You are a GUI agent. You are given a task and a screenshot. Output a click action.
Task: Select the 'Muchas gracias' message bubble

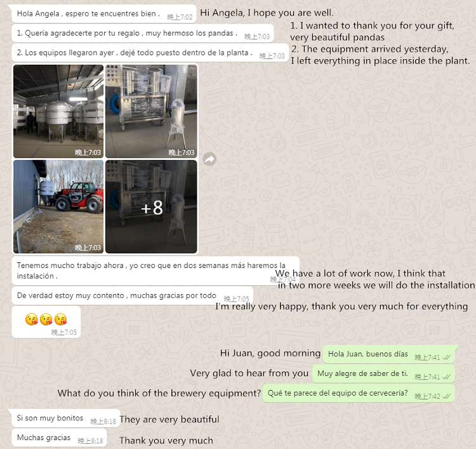coord(59,438)
